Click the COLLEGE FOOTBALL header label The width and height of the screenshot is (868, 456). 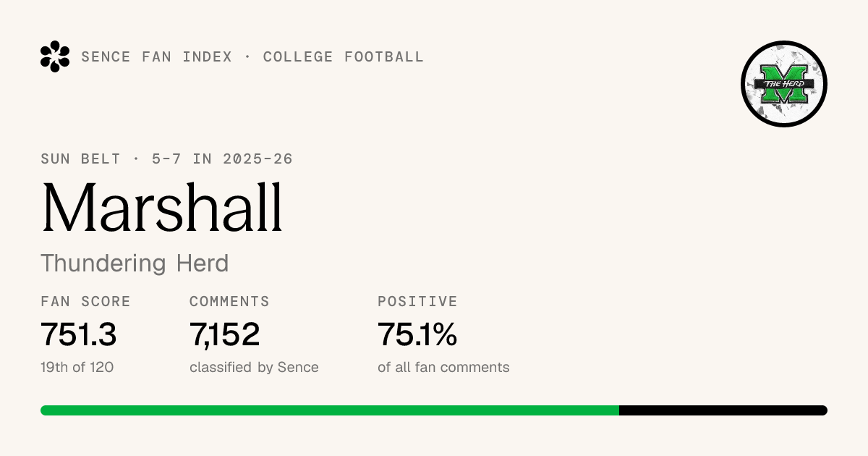[x=344, y=57]
